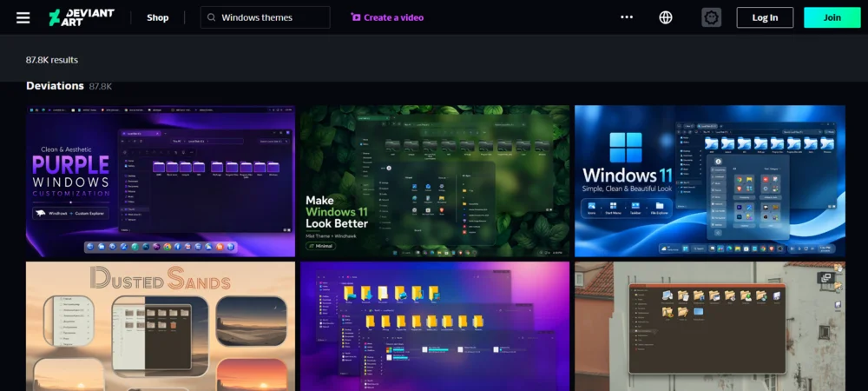Open the globe language selector
This screenshot has width=868, height=391.
666,17
